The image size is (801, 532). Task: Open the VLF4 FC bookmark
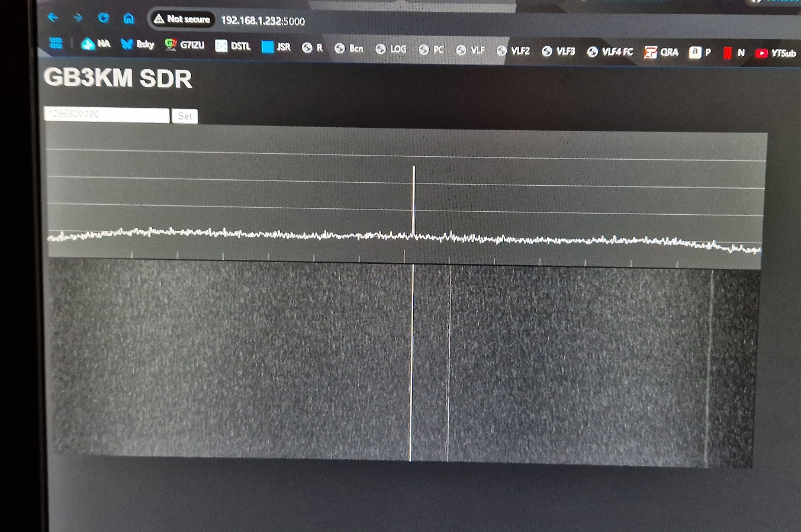[x=610, y=51]
